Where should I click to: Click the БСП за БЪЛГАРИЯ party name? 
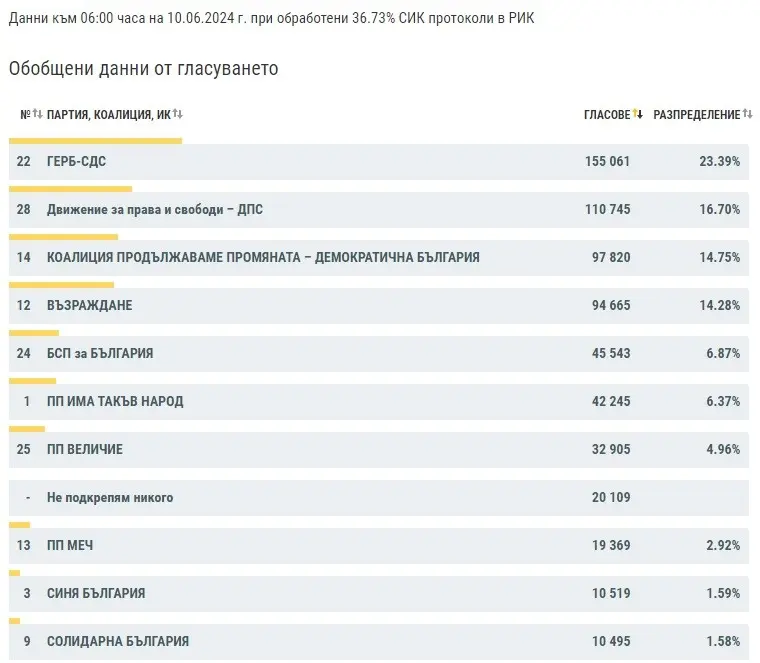100,354
